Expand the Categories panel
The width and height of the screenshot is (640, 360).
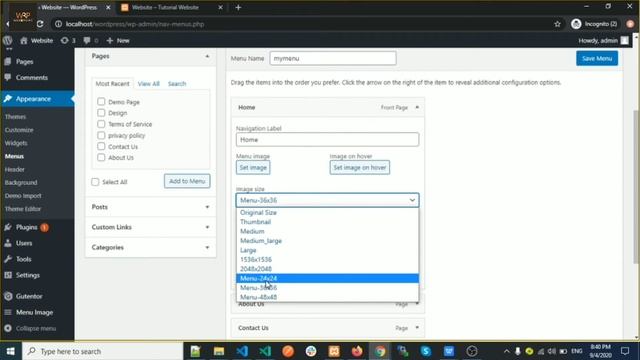(x=207, y=248)
